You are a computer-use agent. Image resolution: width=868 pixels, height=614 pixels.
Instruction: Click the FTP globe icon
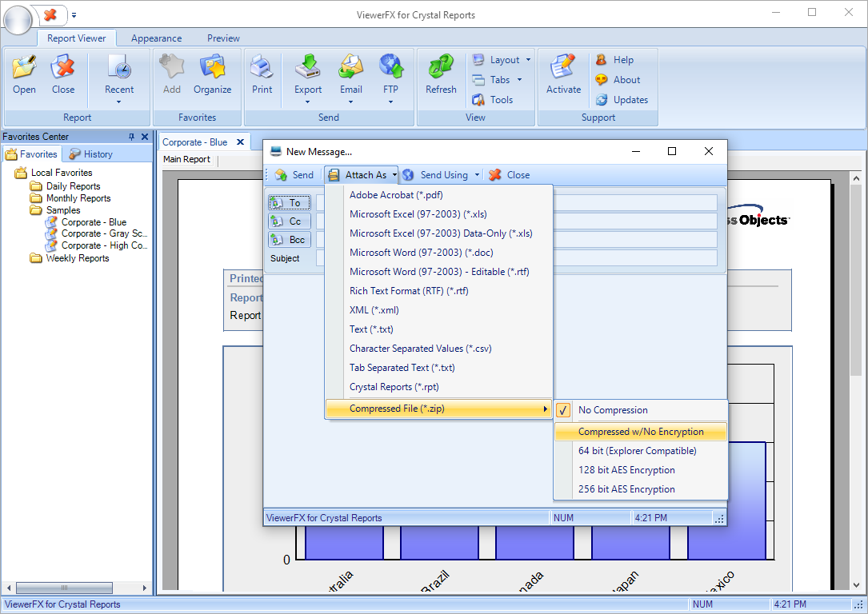391,67
